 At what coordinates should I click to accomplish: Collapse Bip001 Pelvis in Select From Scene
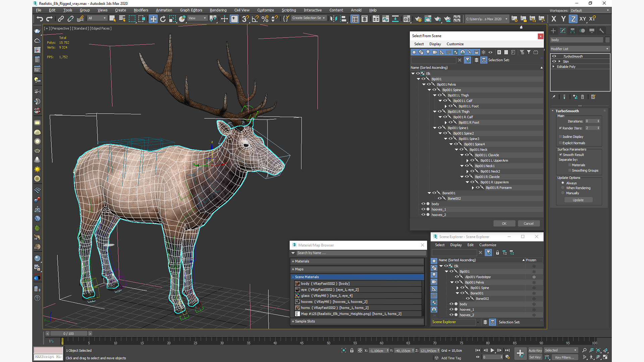(x=424, y=84)
